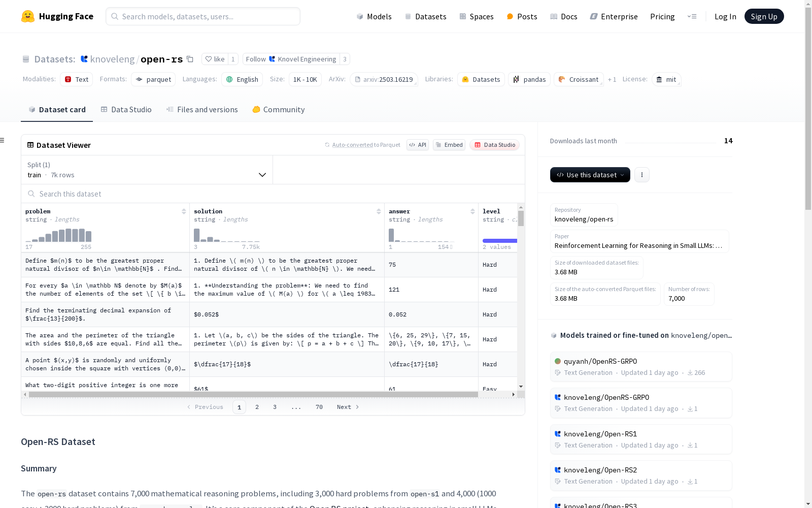Screen dimensions: 812x508
Task: Click the Croissant library tag
Action: [x=579, y=79]
